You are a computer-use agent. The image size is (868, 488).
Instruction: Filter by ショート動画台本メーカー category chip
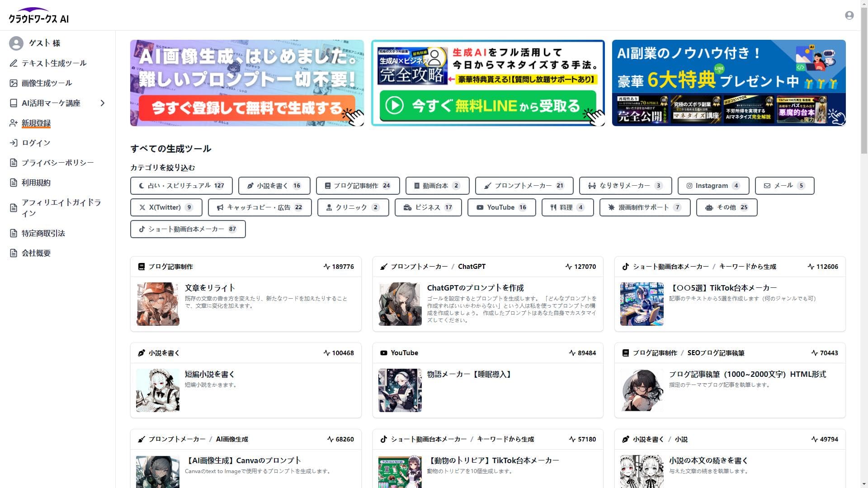click(x=188, y=229)
